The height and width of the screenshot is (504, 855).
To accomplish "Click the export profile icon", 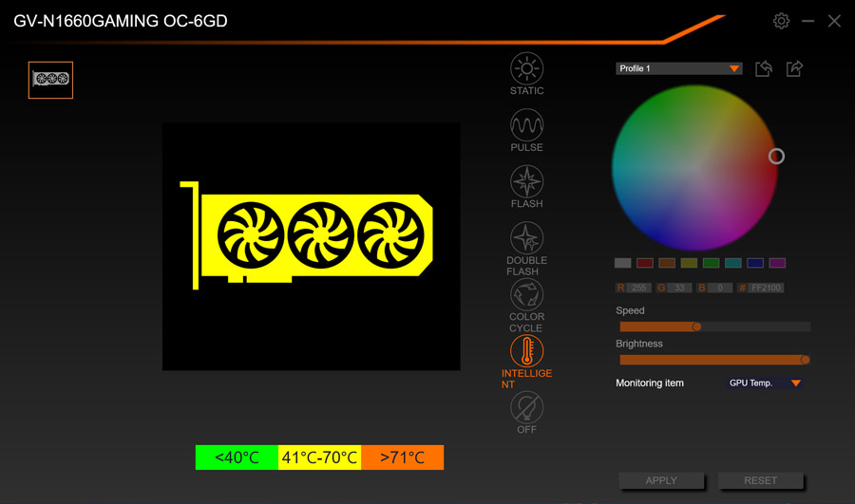I will pos(794,68).
